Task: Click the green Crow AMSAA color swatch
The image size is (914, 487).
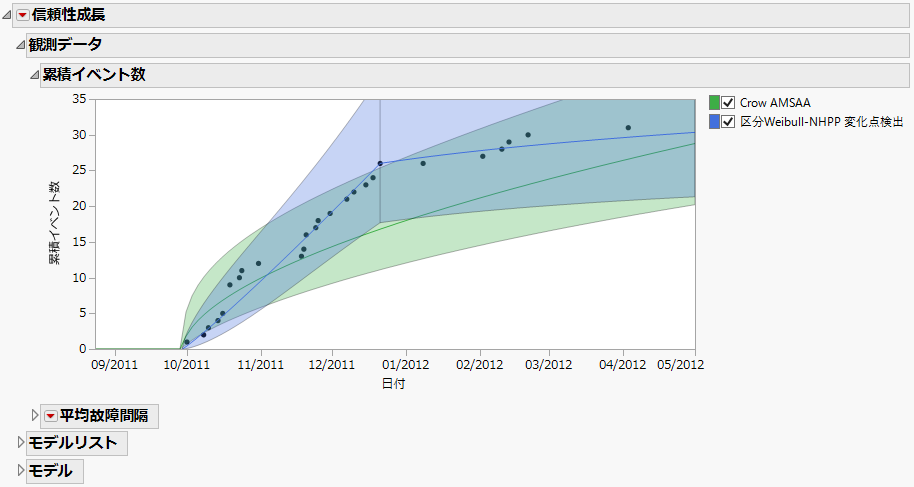Action: (714, 102)
